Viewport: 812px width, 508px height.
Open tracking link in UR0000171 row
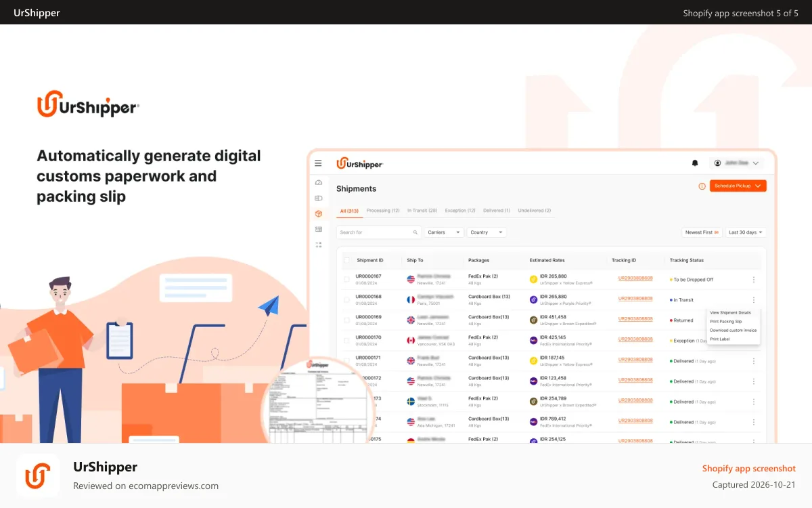click(x=635, y=360)
